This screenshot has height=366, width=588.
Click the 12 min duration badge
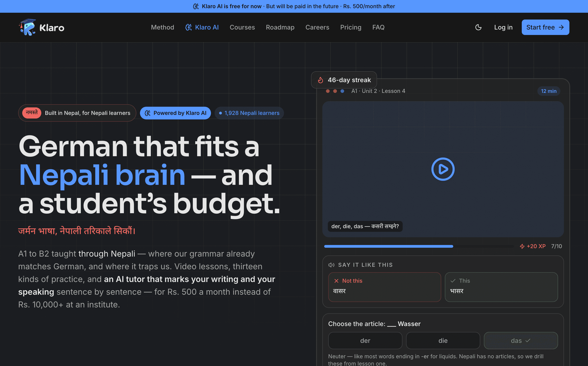click(x=549, y=91)
